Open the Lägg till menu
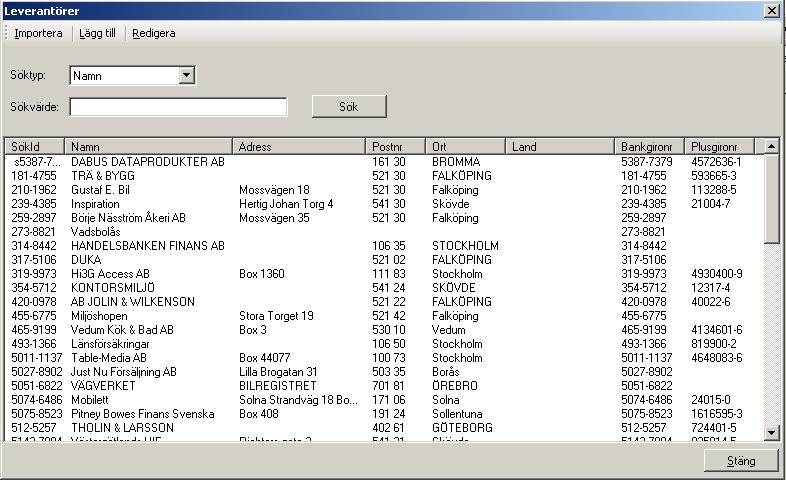Screen dimensions: 786x480 97,33
